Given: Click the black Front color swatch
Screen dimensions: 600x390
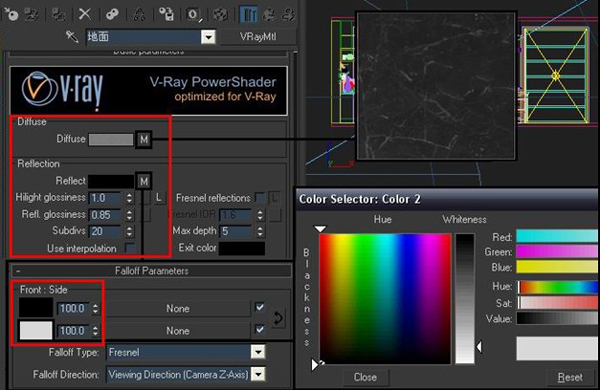Looking at the screenshot, I should coord(36,308).
